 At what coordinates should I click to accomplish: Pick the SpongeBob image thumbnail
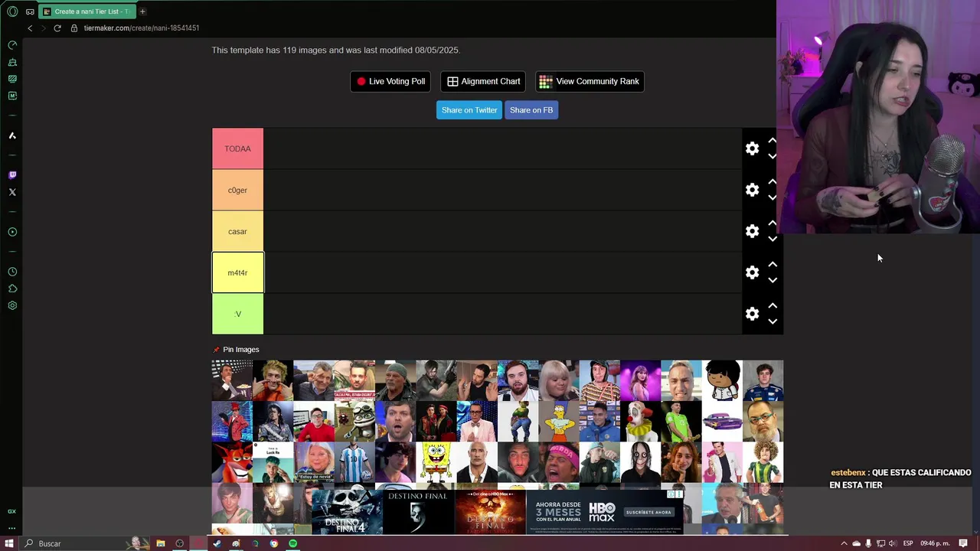436,462
